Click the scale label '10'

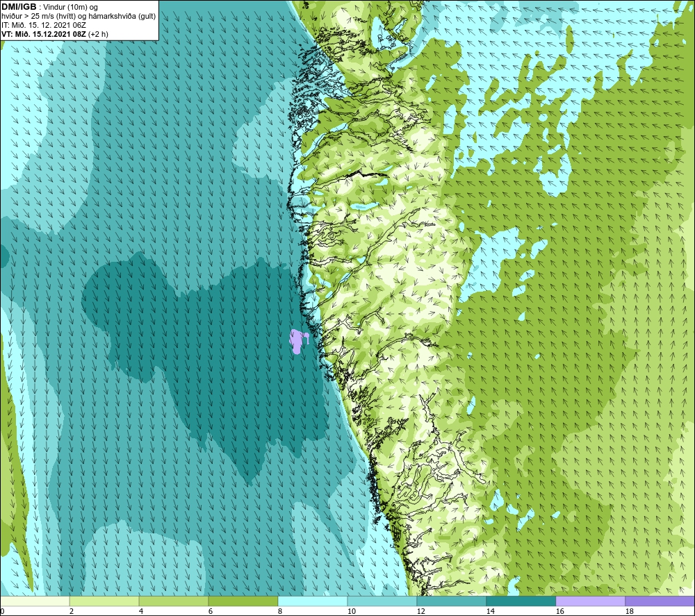[x=351, y=611]
